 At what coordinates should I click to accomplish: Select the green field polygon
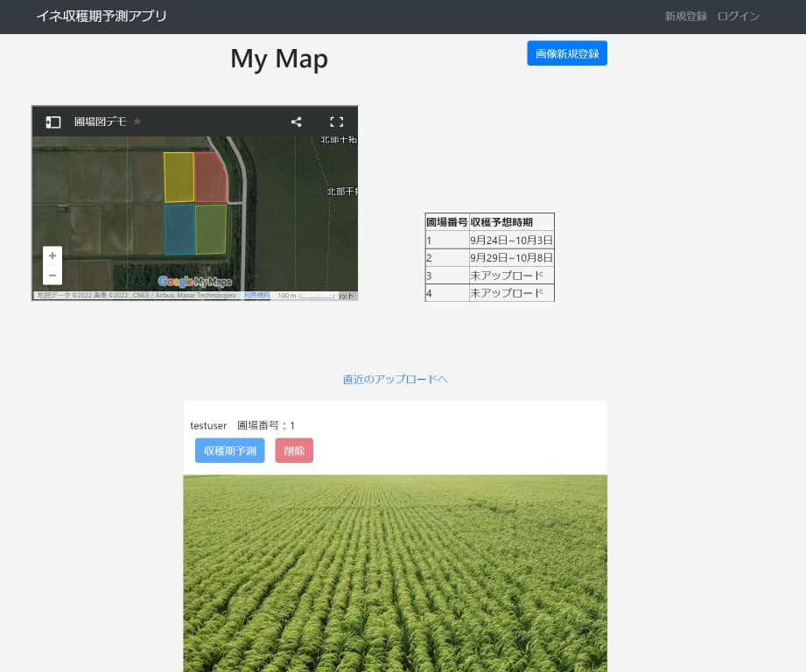pos(210,228)
